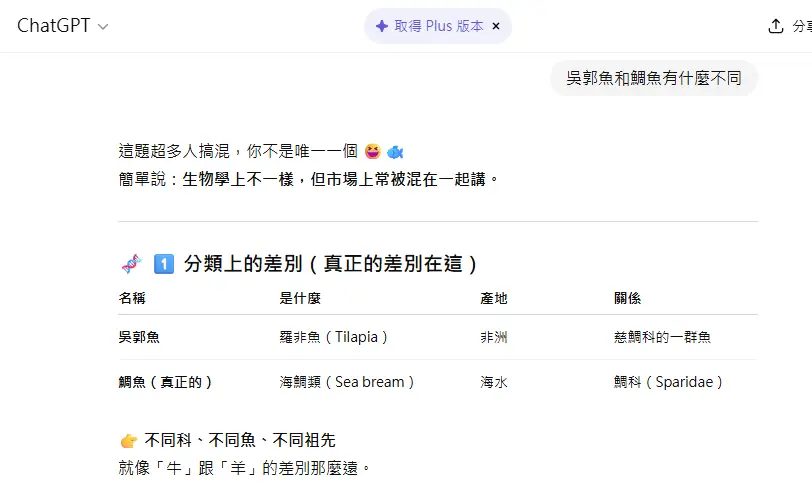Screen dimensions: 812x495
Task: Select the 羅非魚（Tilapia）table cell
Action: [334, 337]
